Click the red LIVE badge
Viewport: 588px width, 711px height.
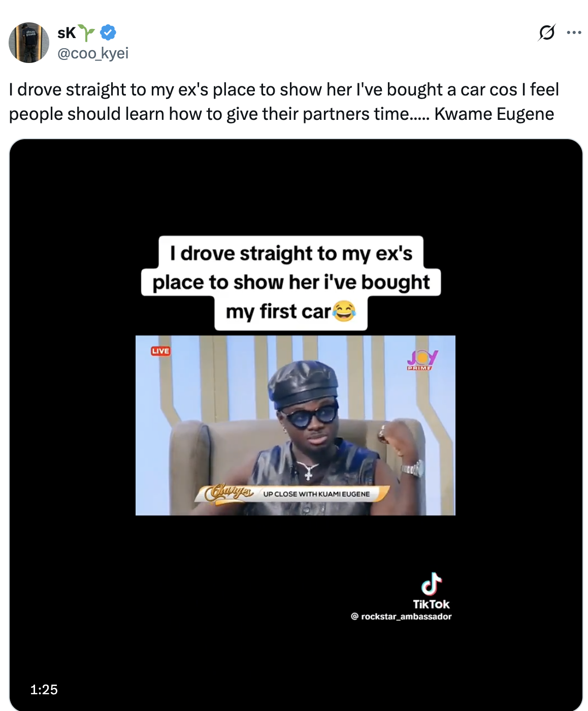160,351
